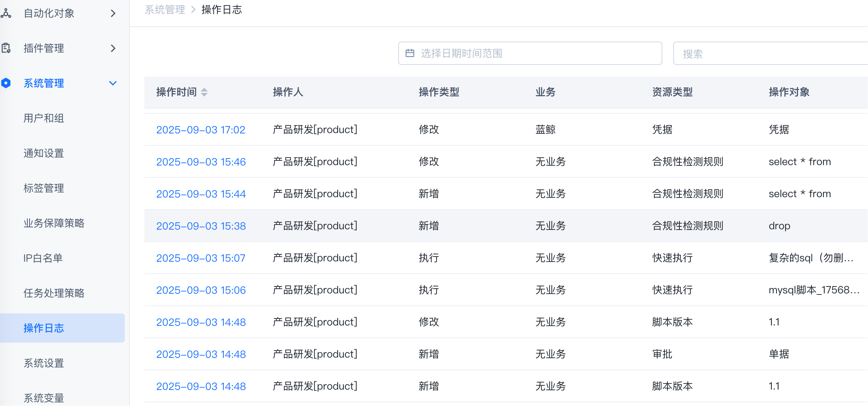Open 用户和组 in sidebar
Image resolution: width=868 pixels, height=406 pixels.
click(44, 118)
